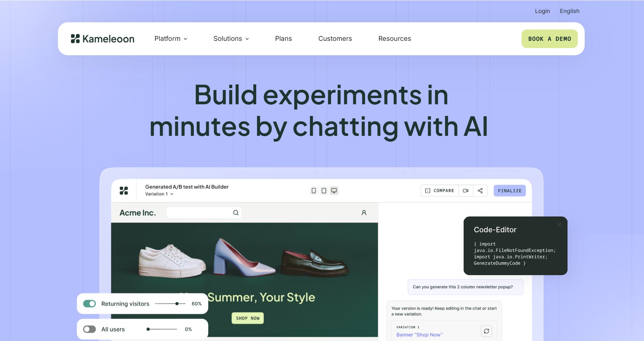Click the Kameleoon logo
The image size is (644, 341).
click(x=103, y=39)
